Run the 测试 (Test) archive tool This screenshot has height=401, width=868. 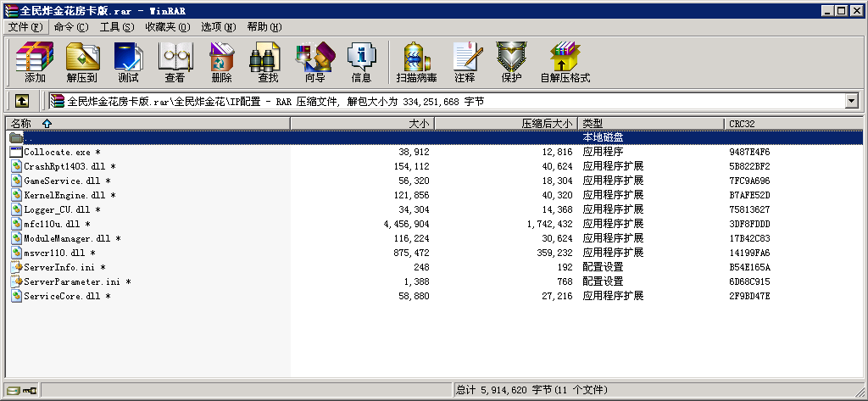(x=128, y=62)
